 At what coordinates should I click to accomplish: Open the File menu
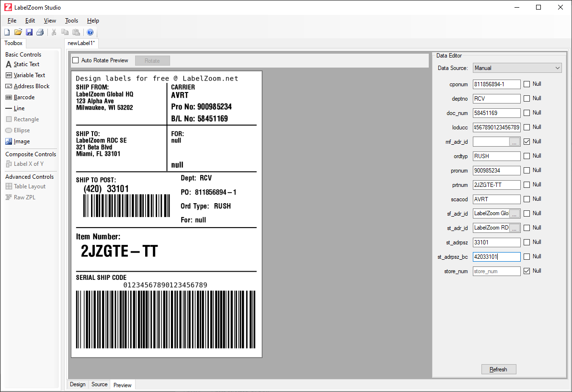12,21
